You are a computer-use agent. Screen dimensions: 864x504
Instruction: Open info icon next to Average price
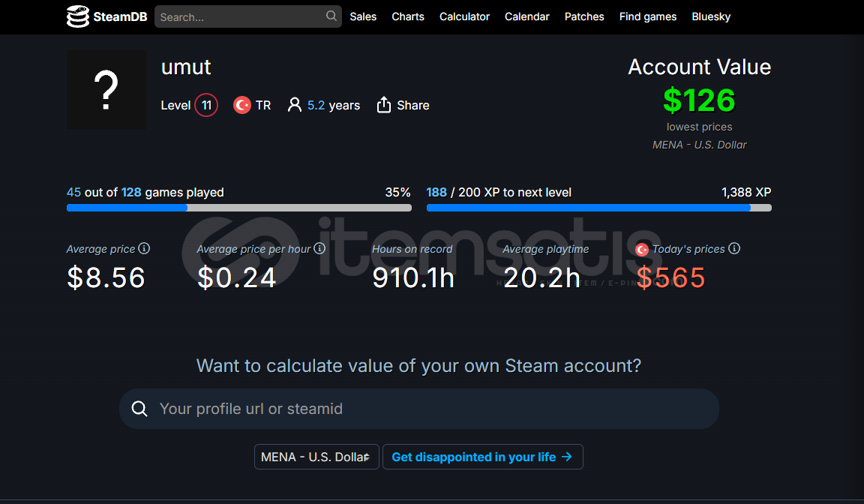pos(144,248)
